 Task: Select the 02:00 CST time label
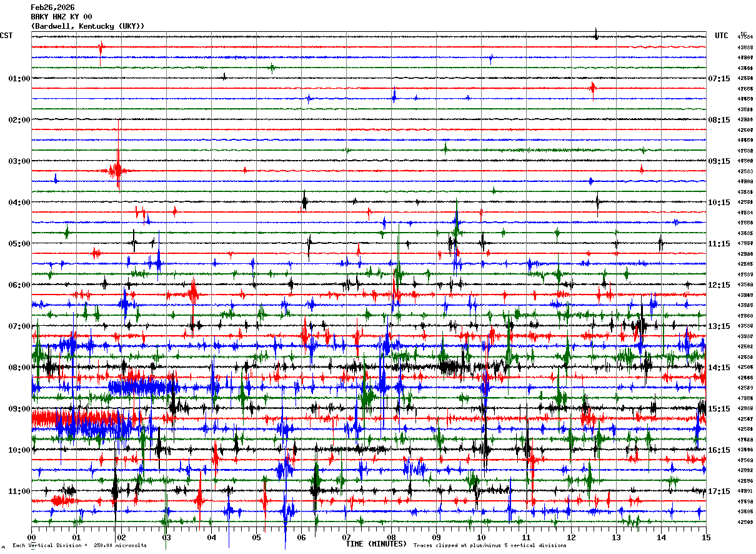19,120
